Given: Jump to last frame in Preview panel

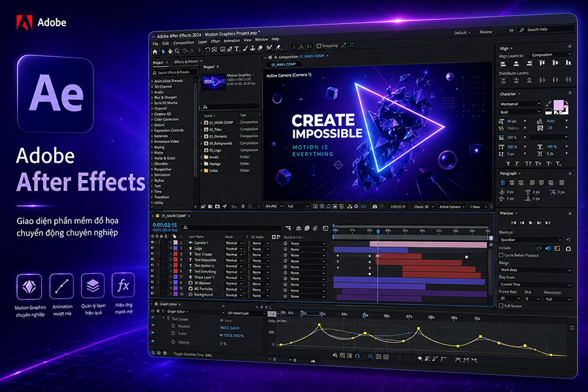Looking at the screenshot, I should click(548, 223).
